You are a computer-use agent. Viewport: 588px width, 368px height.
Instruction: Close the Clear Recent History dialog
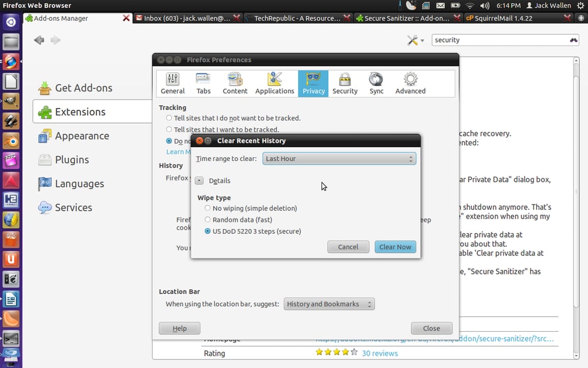199,140
